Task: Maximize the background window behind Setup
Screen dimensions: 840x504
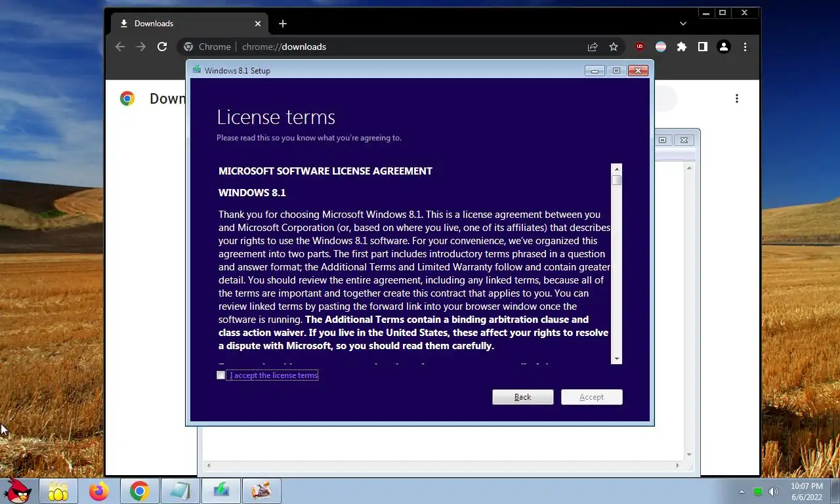Action: [x=662, y=140]
